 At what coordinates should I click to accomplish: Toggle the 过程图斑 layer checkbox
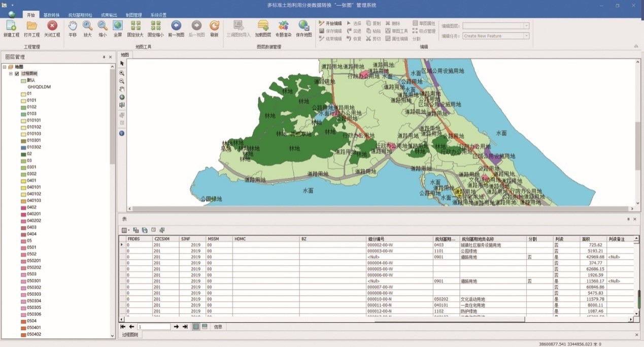(x=17, y=74)
